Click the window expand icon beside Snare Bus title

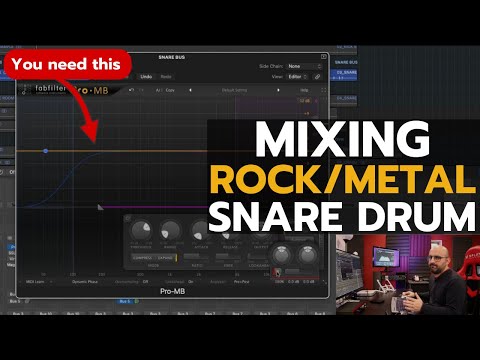(x=323, y=57)
